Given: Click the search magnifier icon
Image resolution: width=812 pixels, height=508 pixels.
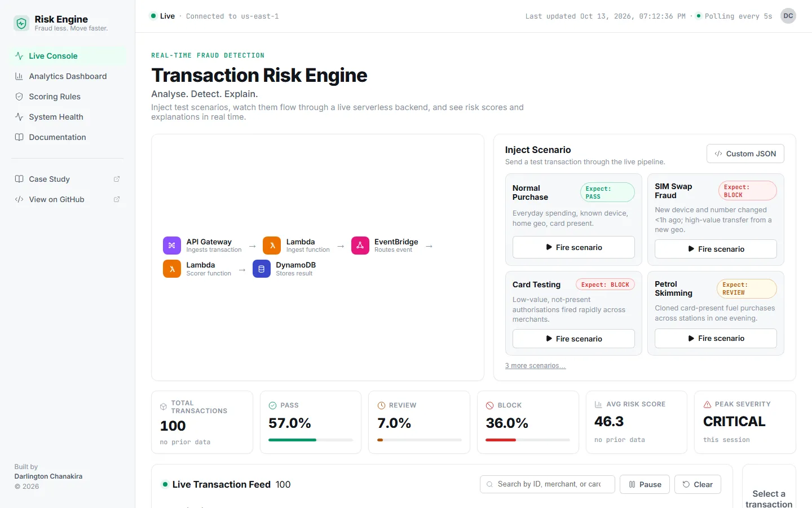Looking at the screenshot, I should (490, 484).
